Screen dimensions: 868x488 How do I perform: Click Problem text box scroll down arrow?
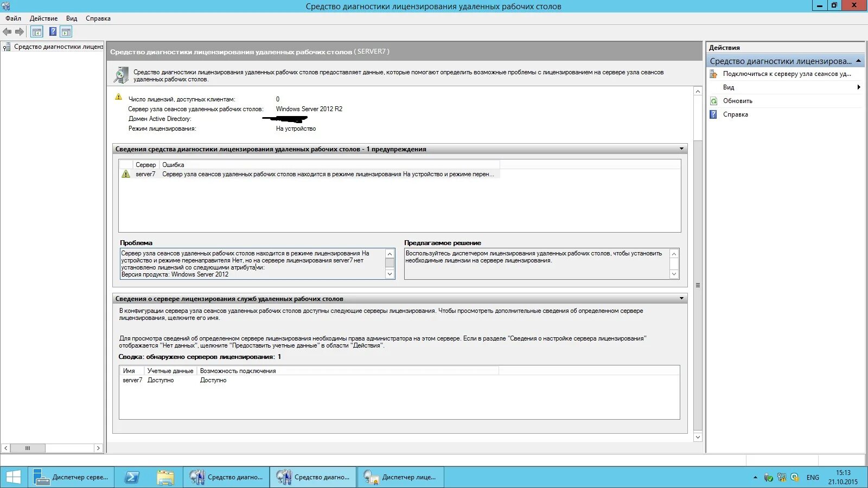coord(390,274)
